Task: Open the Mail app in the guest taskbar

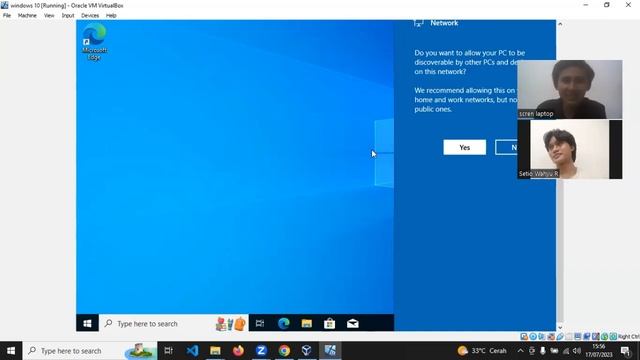Action: point(353,323)
